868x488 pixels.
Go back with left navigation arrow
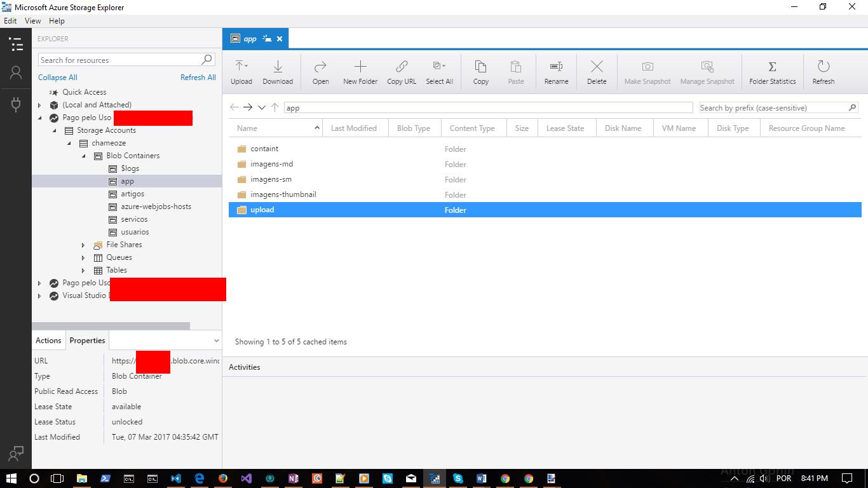pyautogui.click(x=234, y=107)
